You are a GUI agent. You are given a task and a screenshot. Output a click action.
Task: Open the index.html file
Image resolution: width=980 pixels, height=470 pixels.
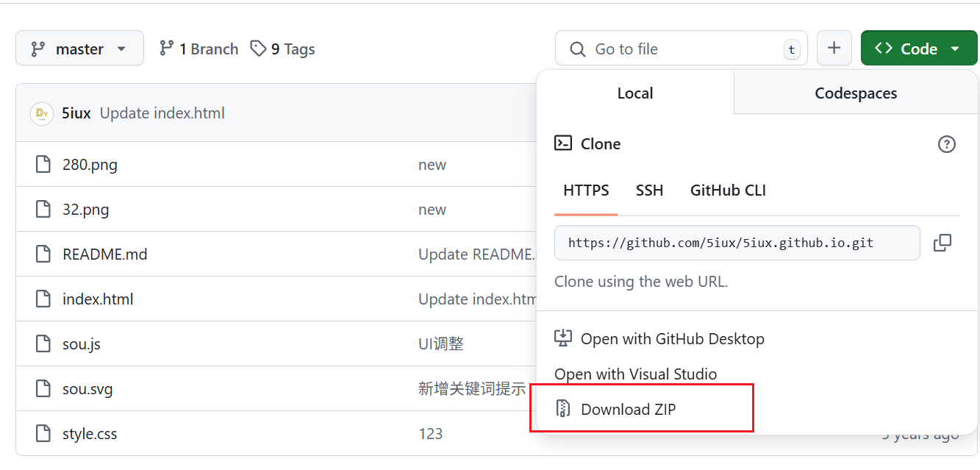[x=98, y=299]
